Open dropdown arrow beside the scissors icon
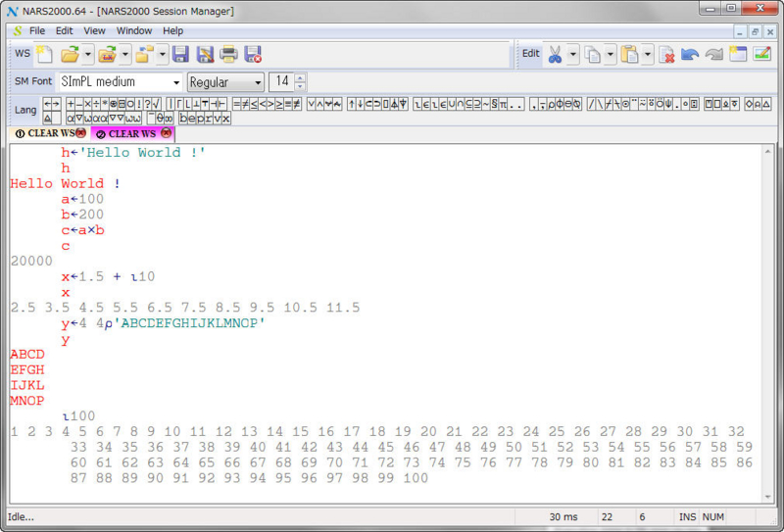Viewport: 784px width, 532px height. 573,54
